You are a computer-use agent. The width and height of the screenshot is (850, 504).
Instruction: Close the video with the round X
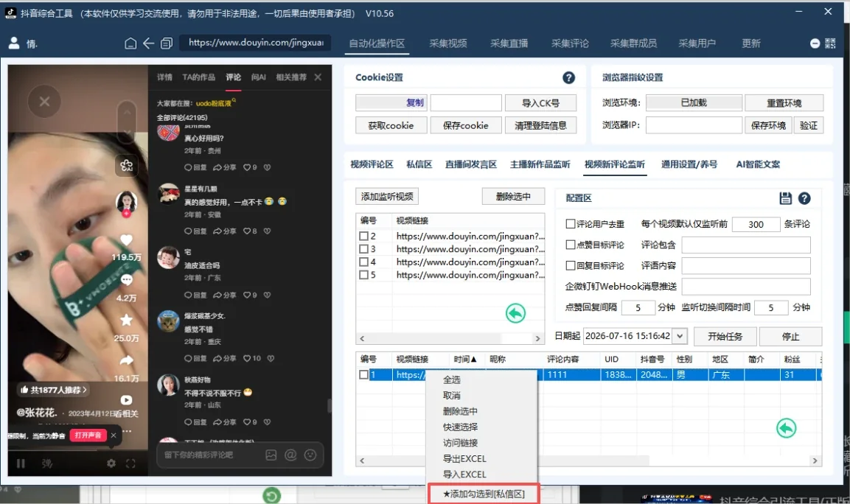click(44, 102)
